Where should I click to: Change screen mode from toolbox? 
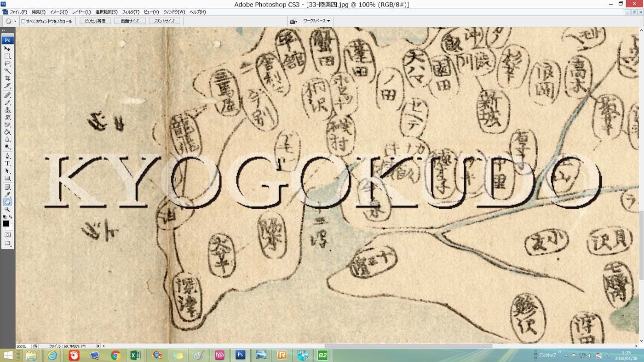click(x=7, y=243)
